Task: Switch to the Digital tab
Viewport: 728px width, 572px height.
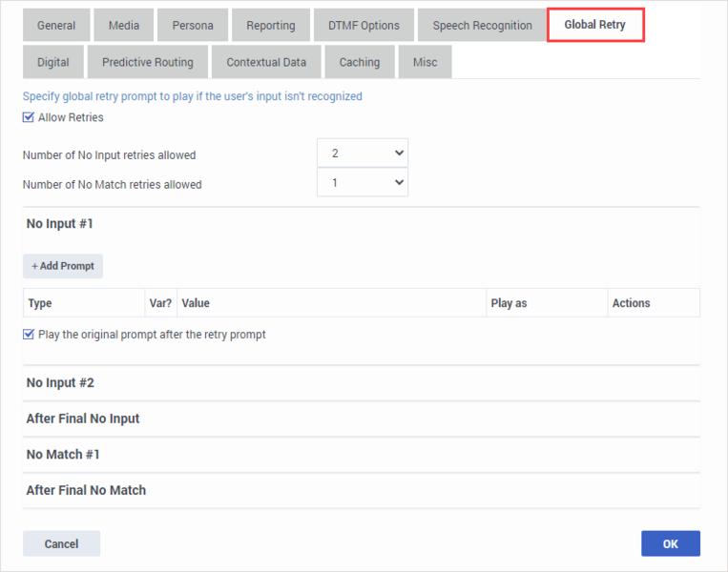Action: point(53,62)
